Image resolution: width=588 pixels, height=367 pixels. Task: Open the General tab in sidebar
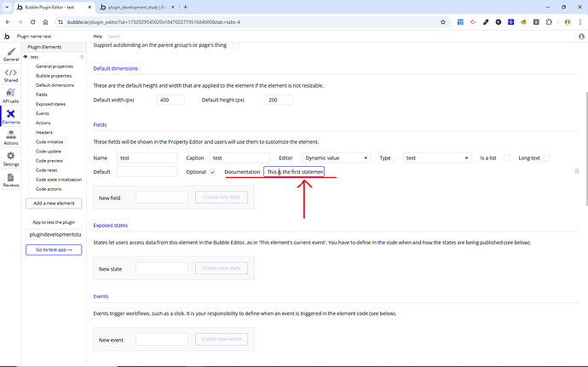tap(11, 54)
